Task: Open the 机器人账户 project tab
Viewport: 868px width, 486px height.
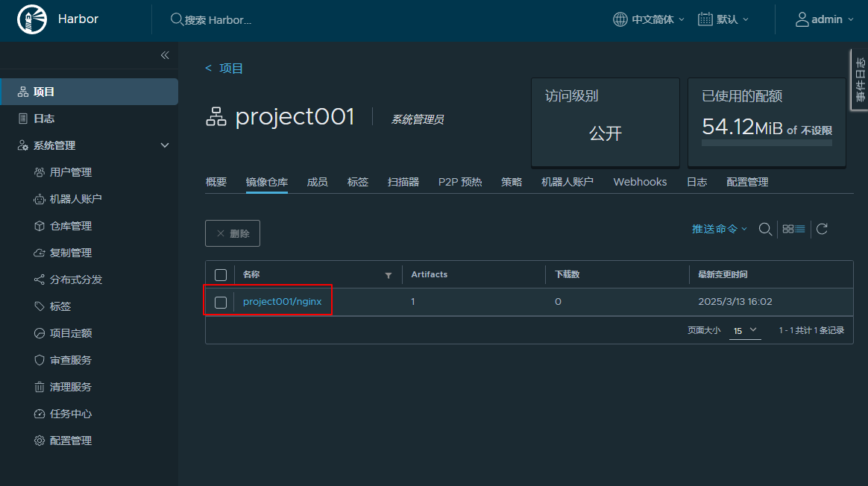Action: pyautogui.click(x=567, y=182)
